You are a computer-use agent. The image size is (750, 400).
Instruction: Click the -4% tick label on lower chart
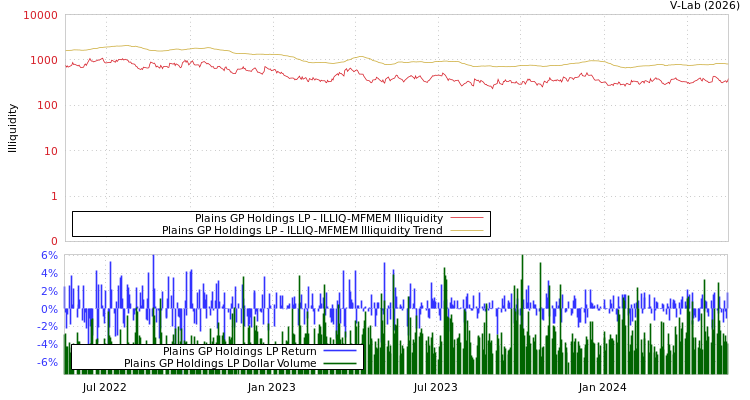point(47,345)
